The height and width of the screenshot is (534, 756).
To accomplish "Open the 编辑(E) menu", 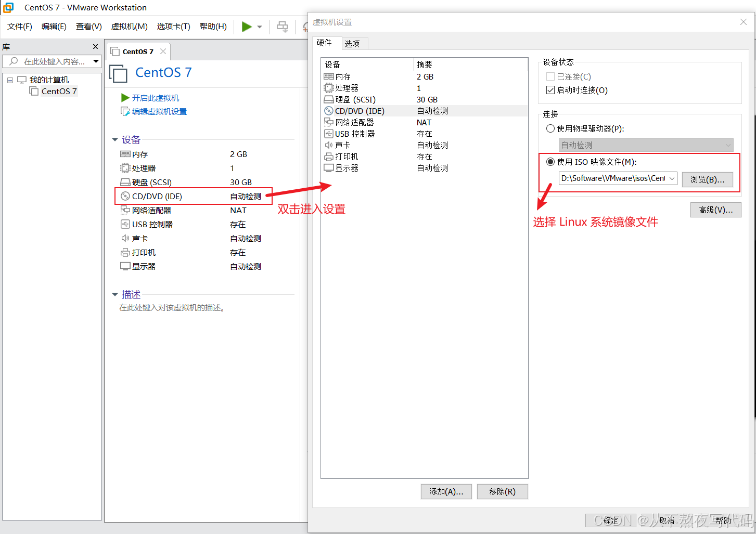I will coord(54,27).
